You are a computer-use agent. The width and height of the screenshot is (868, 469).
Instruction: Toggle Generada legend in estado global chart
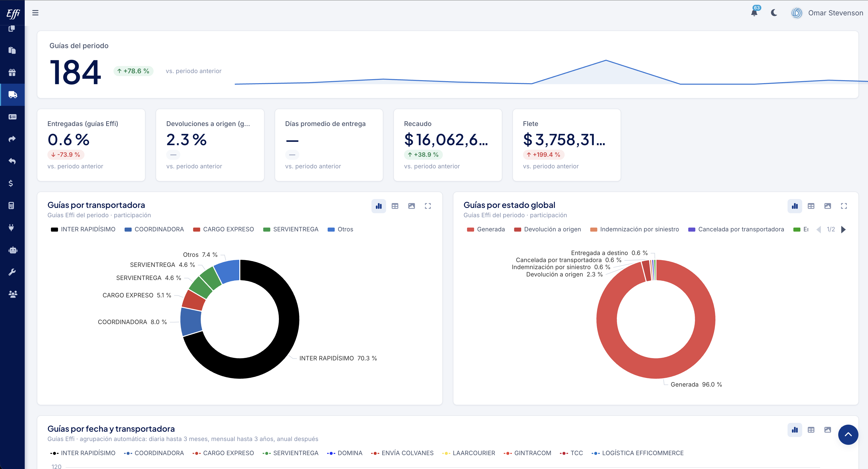tap(486, 229)
